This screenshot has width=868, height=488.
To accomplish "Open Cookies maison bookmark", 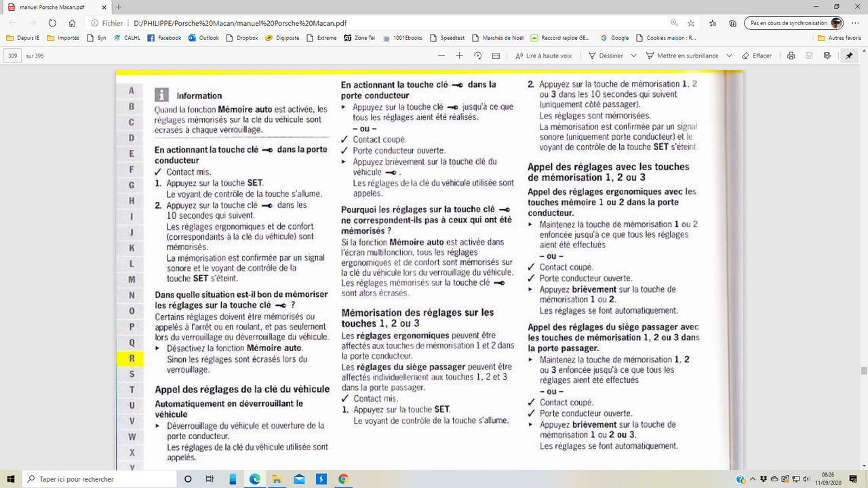I will (666, 38).
